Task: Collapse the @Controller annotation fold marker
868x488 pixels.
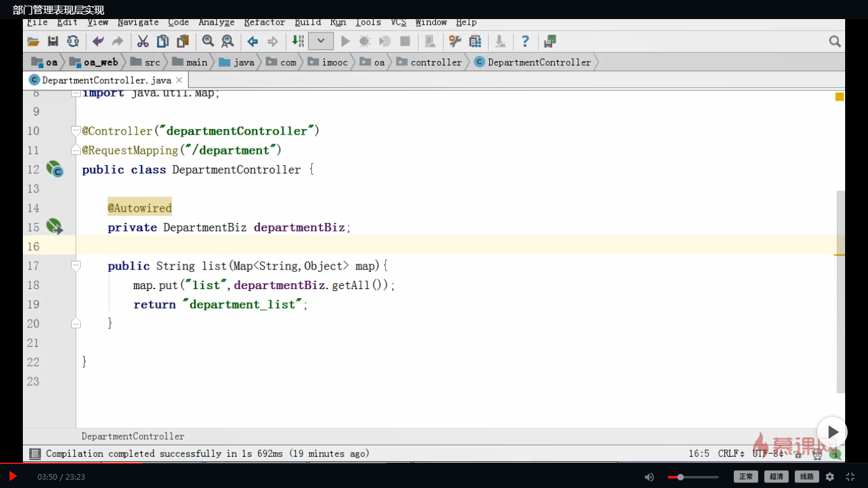Action: click(x=76, y=131)
